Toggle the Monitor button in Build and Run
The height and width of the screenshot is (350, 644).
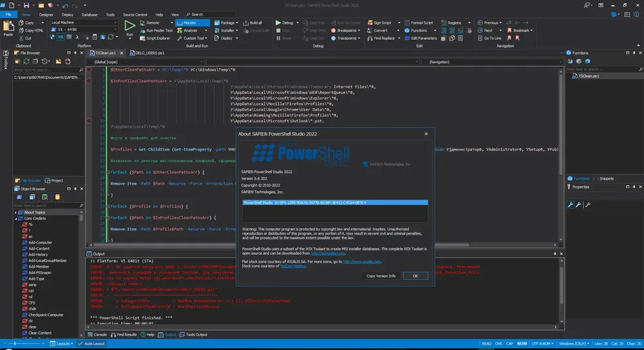(192, 23)
